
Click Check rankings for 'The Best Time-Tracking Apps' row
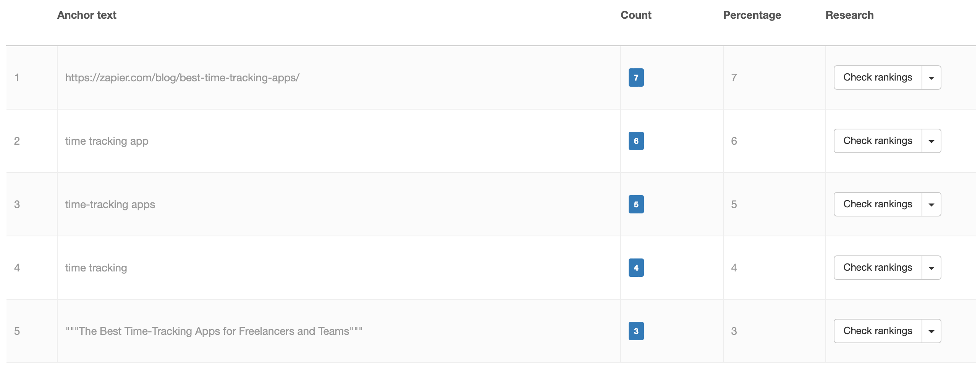pyautogui.click(x=877, y=331)
